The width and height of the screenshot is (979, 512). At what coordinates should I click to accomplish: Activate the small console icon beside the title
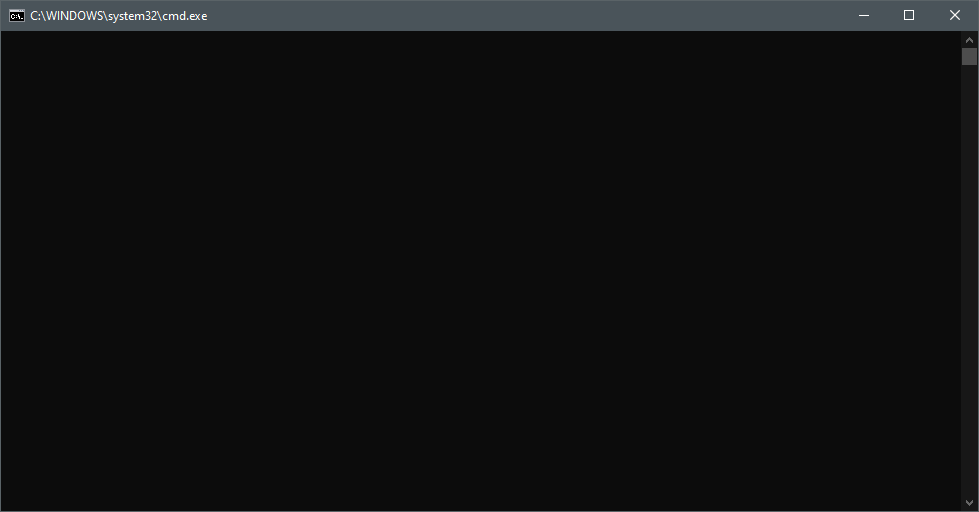(x=17, y=16)
